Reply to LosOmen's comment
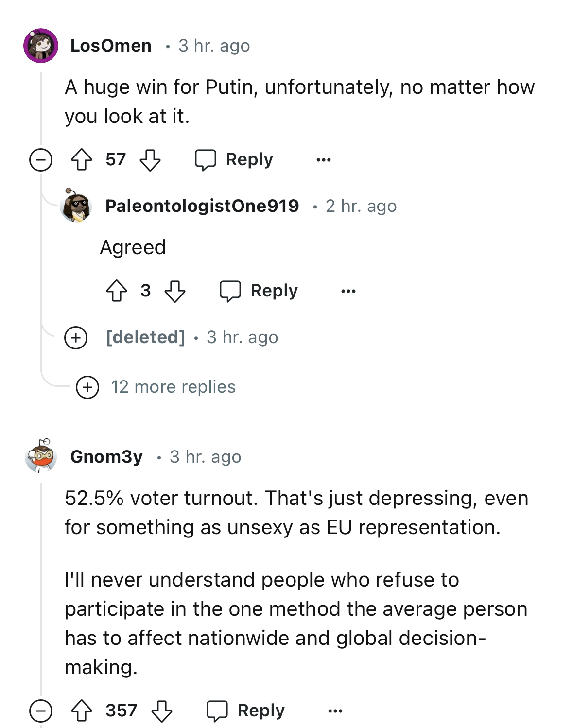This screenshot has width=573, height=728. click(234, 160)
